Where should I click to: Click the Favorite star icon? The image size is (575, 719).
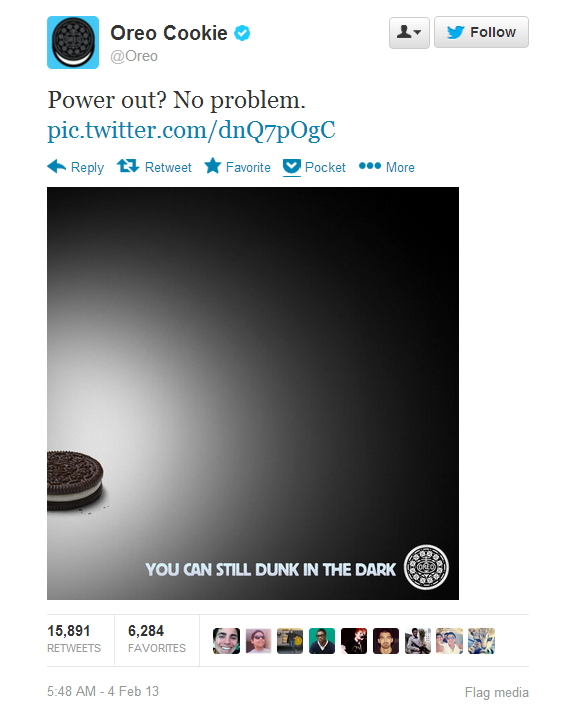[213, 166]
